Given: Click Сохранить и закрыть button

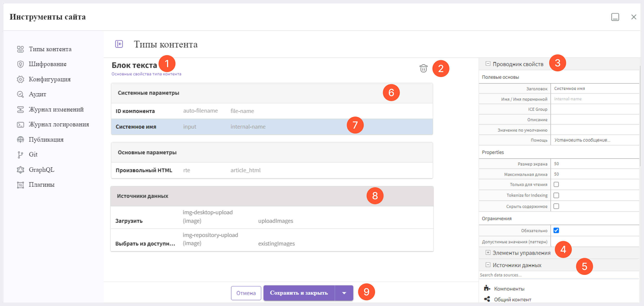Looking at the screenshot, I should (x=299, y=293).
